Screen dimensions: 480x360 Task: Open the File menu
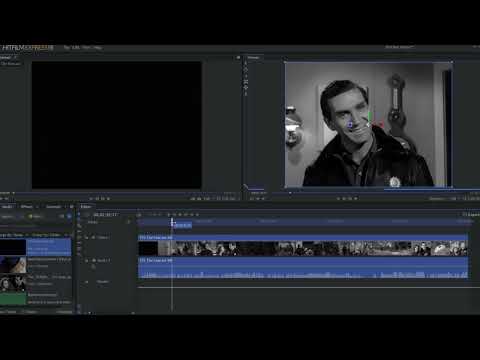[x=67, y=47]
